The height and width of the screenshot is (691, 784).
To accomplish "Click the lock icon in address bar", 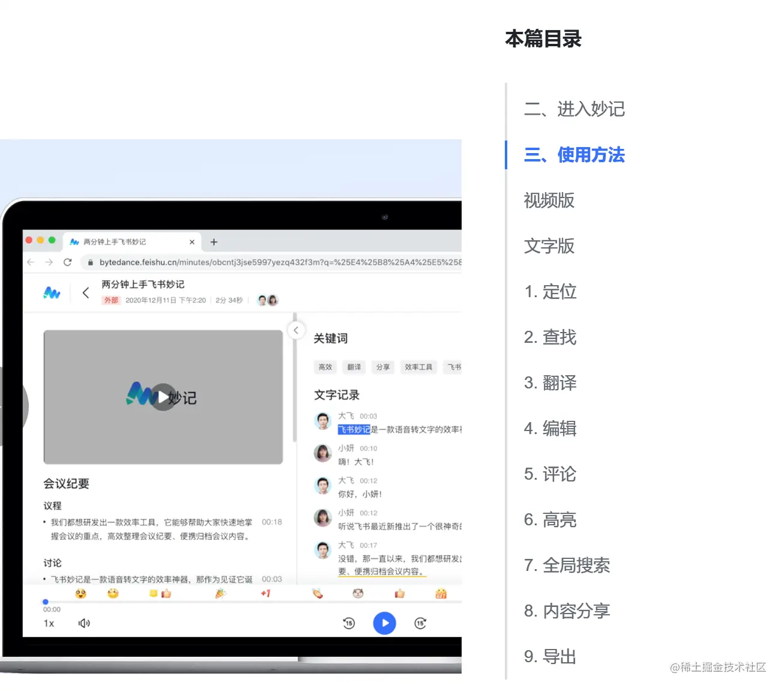I will pos(90,262).
